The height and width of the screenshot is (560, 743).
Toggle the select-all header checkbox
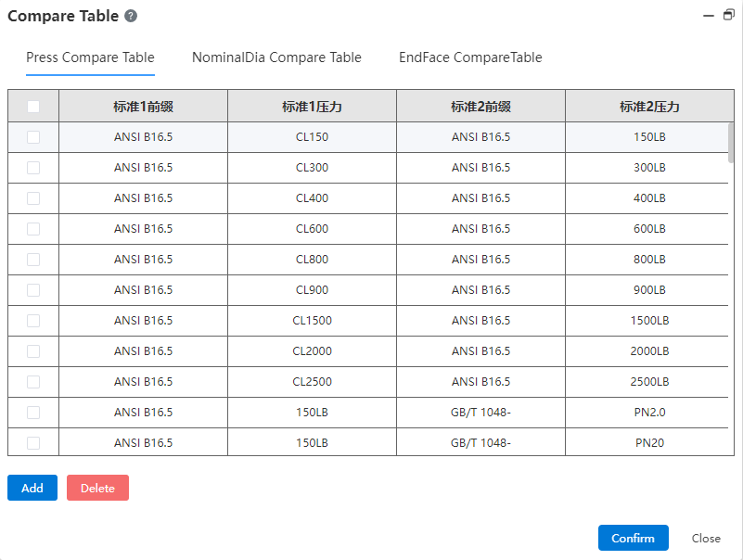click(33, 106)
